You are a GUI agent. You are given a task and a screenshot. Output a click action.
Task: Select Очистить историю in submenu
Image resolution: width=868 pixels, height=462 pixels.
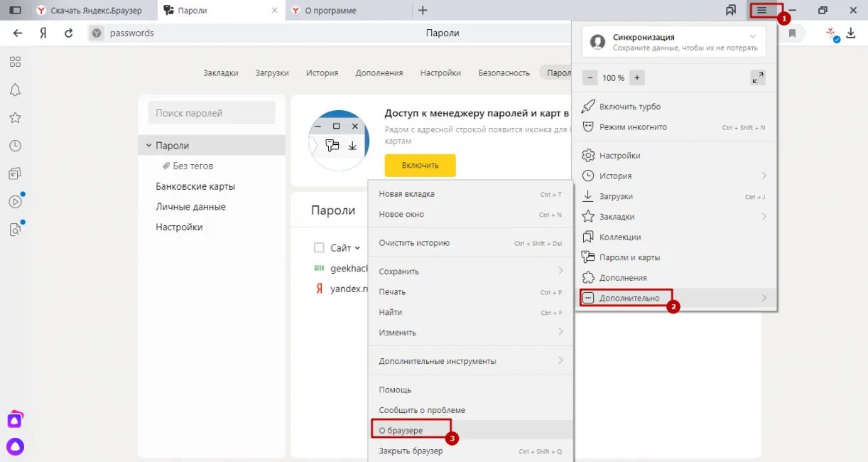(470, 242)
